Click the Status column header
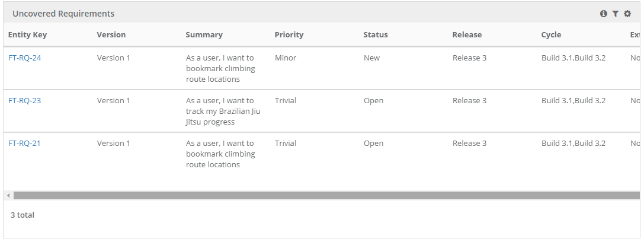The height and width of the screenshot is (242, 644). click(x=376, y=35)
